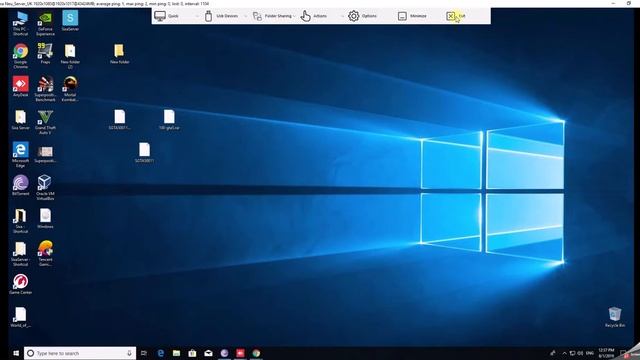Select the GeForce Experience desktop icon

[45, 23]
